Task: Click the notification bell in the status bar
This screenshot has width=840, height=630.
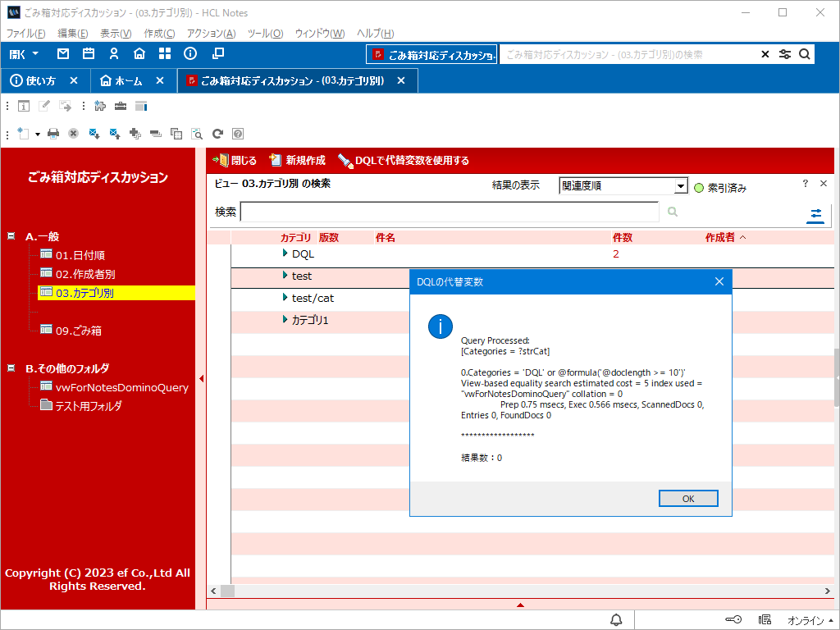Action: click(x=616, y=619)
